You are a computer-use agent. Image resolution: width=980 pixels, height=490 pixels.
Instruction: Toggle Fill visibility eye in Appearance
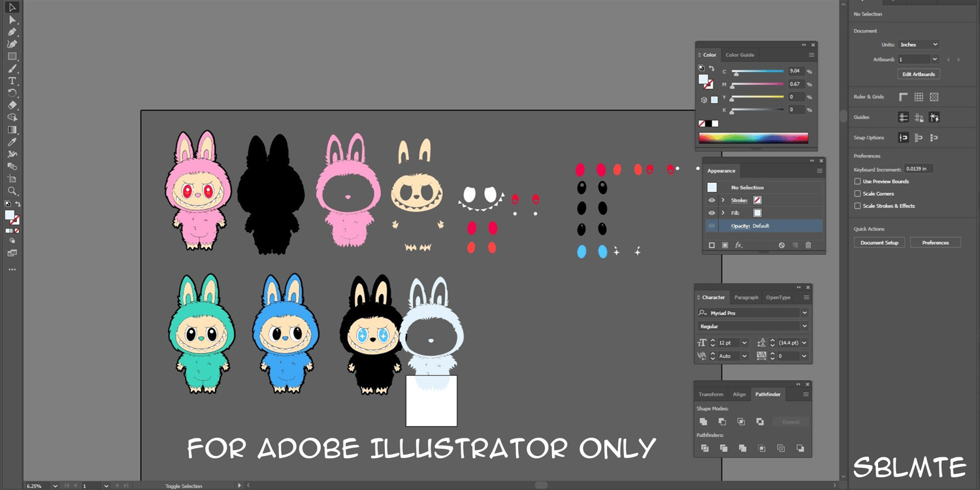pos(712,213)
